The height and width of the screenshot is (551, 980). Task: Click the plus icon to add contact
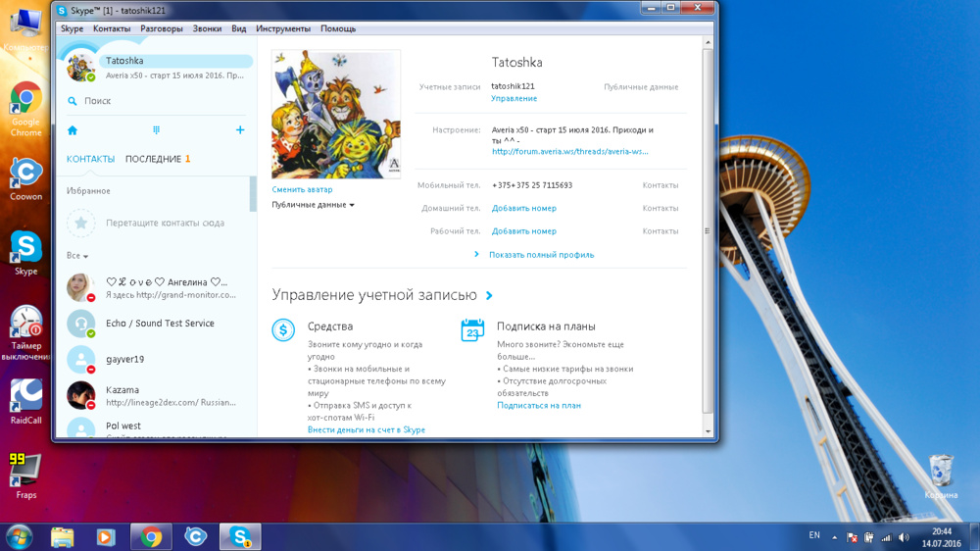click(x=240, y=130)
